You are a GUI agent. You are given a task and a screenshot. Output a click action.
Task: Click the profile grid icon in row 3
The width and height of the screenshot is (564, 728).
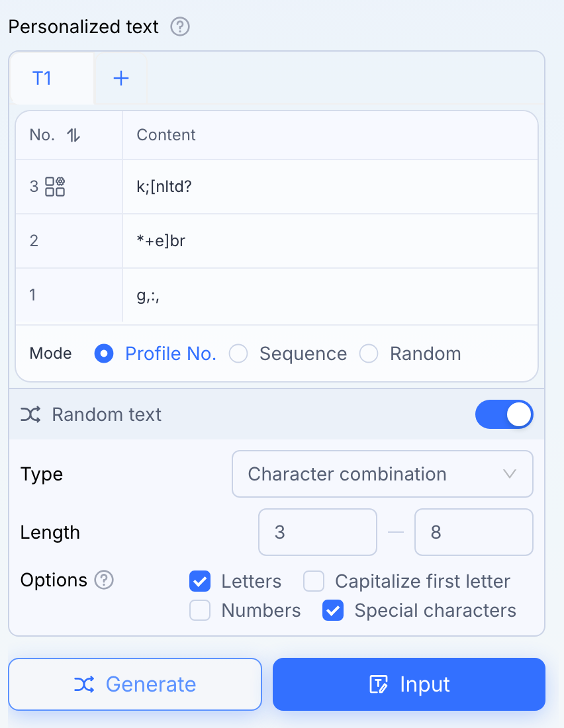55,187
